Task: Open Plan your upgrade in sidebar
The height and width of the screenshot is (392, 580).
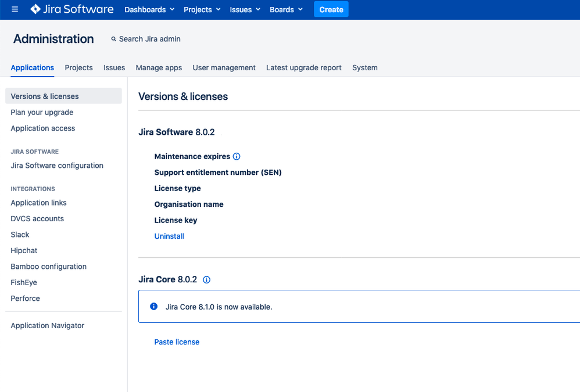Action: point(42,112)
